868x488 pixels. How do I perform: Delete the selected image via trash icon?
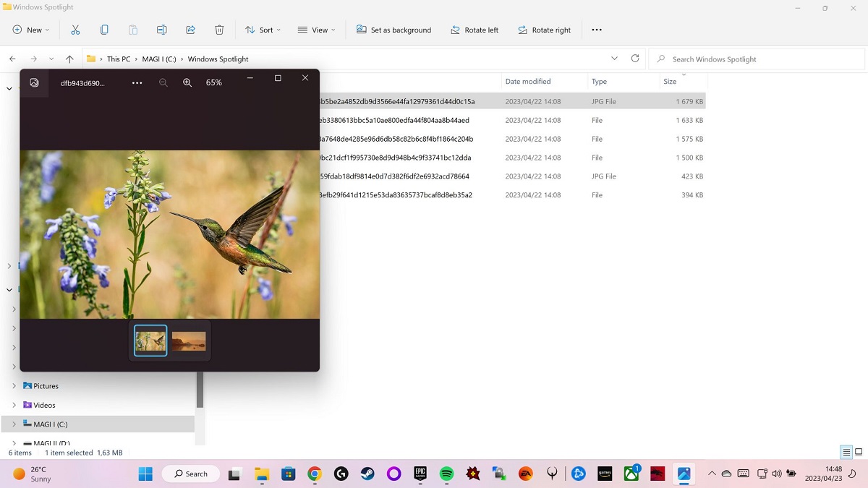pos(219,30)
